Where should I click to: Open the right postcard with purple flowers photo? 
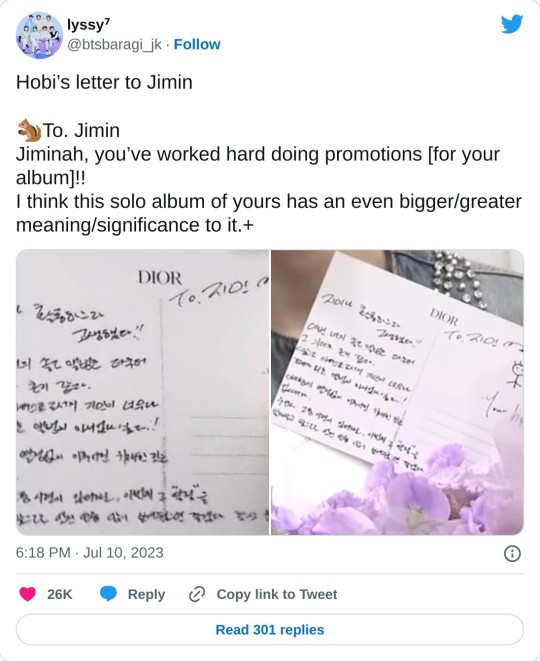click(398, 392)
